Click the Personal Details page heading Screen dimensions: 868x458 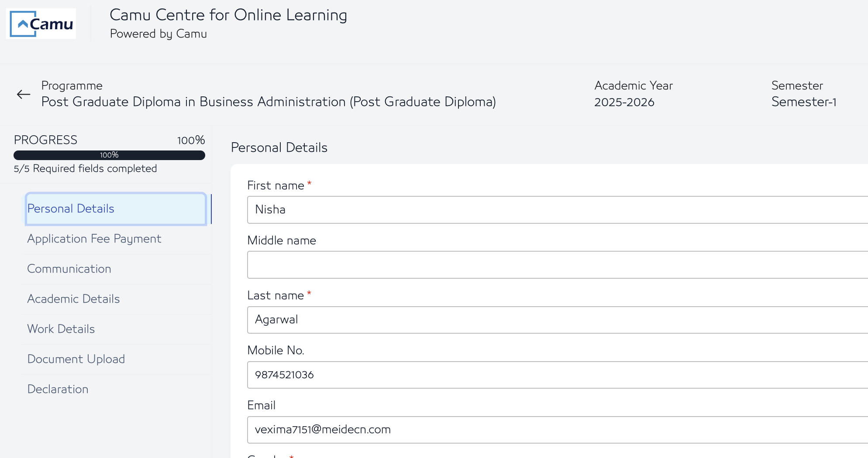279,147
